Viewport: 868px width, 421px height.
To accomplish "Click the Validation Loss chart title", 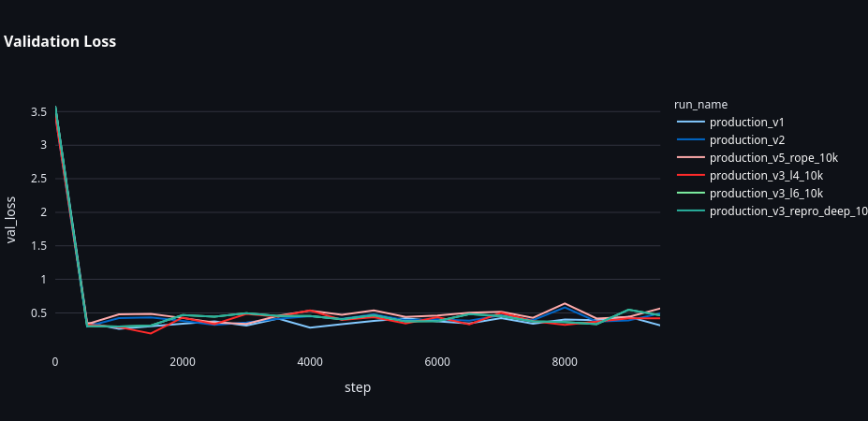I will coord(60,41).
